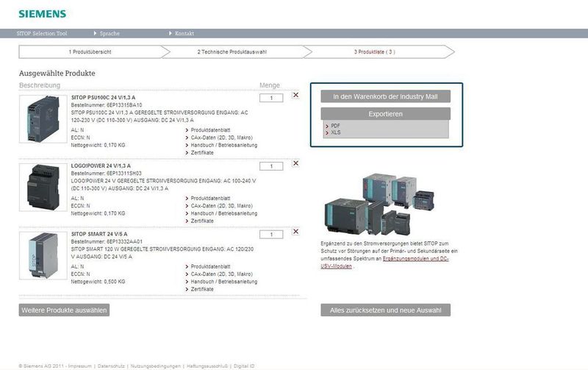Select Nettogewicht: 0,500 KG text

[x=98, y=282]
